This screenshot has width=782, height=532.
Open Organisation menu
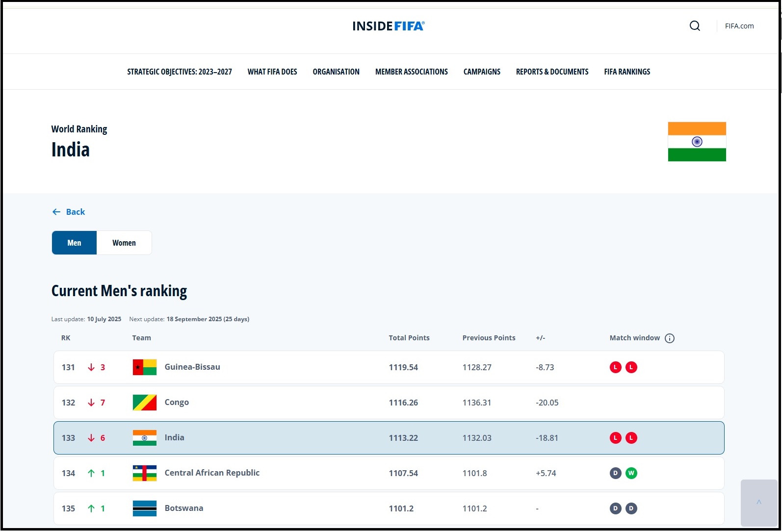click(x=336, y=72)
